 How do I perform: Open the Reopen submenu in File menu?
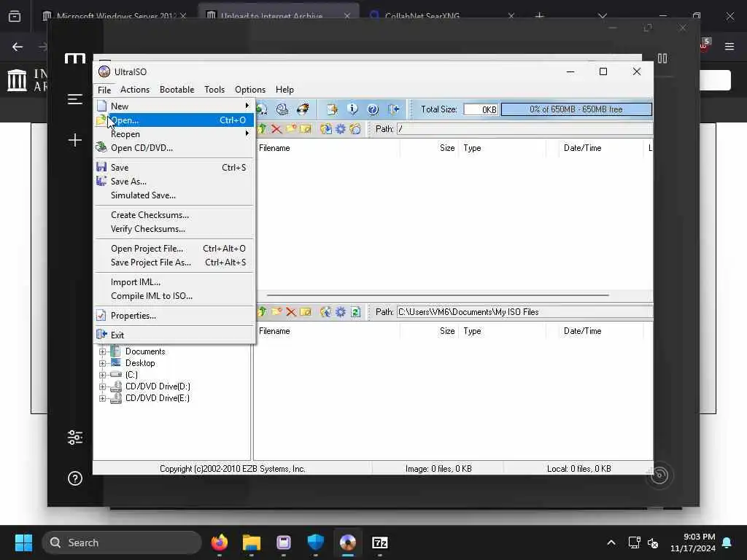pos(174,134)
